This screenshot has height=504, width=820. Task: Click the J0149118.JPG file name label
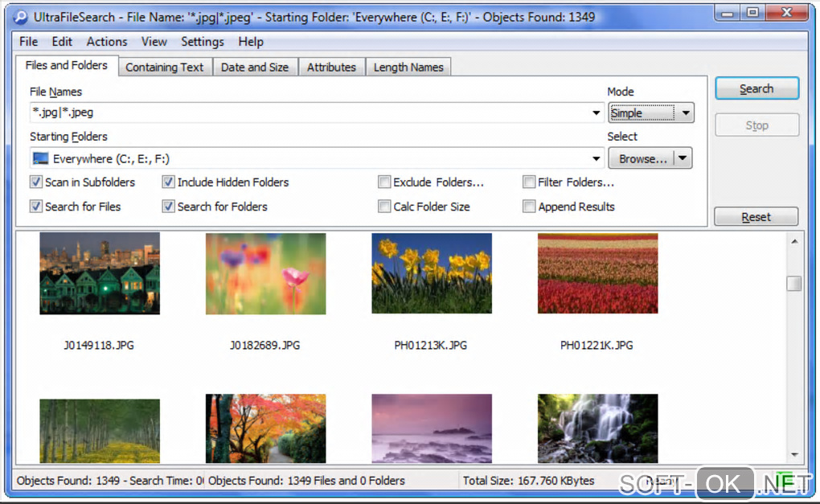pyautogui.click(x=99, y=345)
